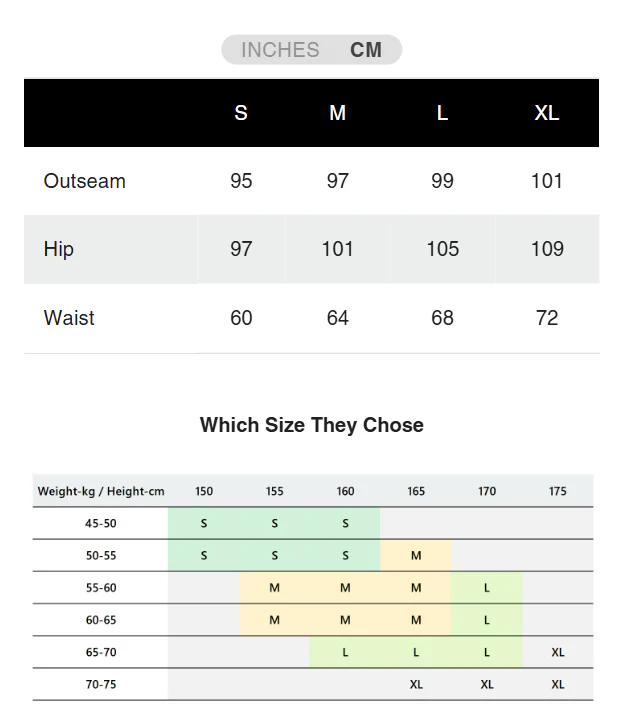Select the Outseam row label
The width and height of the screenshot is (635, 712).
pyautogui.click(x=85, y=181)
